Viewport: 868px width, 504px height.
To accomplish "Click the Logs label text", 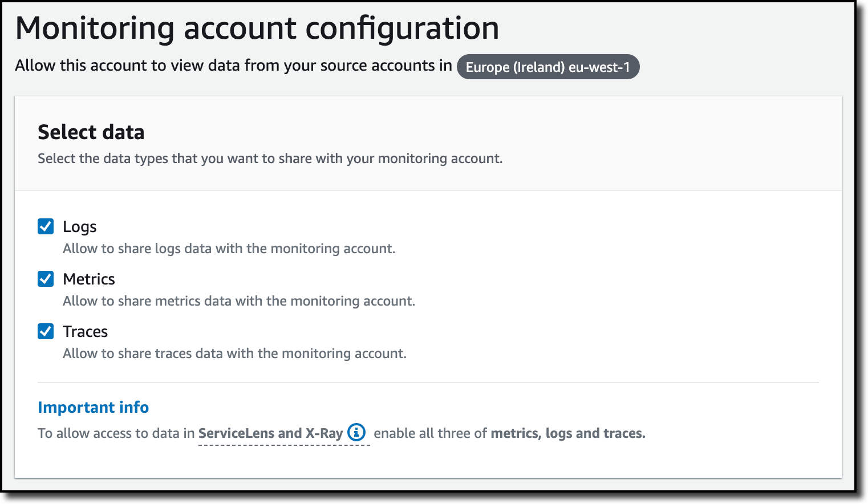I will 79,227.
